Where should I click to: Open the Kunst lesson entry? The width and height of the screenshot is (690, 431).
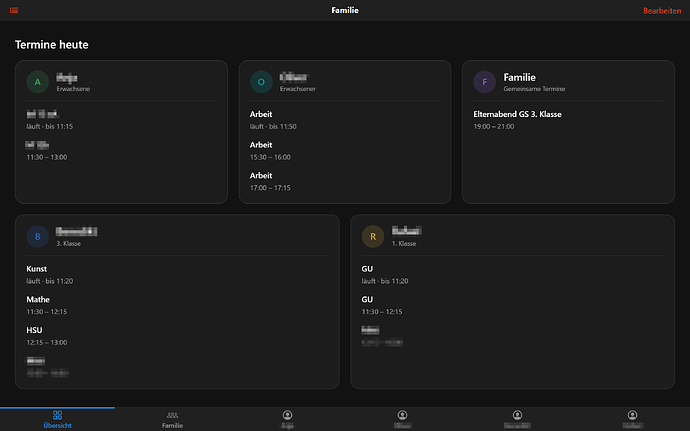50,275
